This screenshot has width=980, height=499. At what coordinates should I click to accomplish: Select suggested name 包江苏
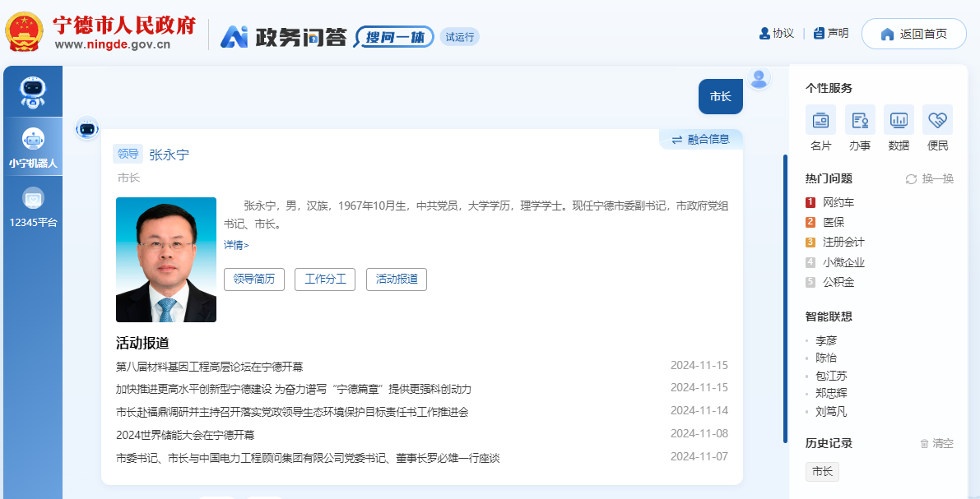pos(831,376)
